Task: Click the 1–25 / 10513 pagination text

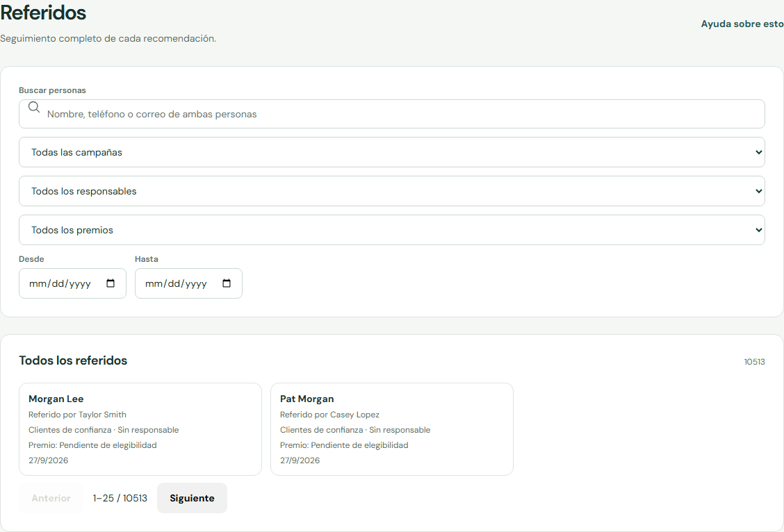Action: pyautogui.click(x=120, y=498)
